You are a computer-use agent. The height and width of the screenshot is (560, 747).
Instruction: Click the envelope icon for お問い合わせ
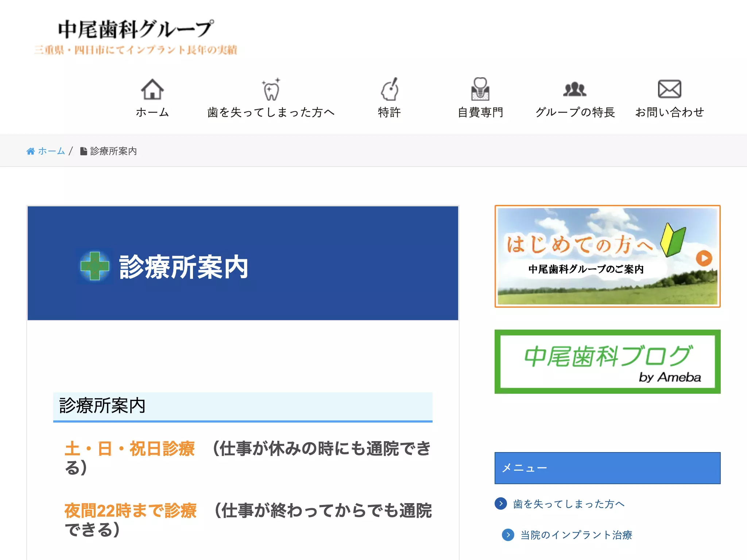point(669,89)
